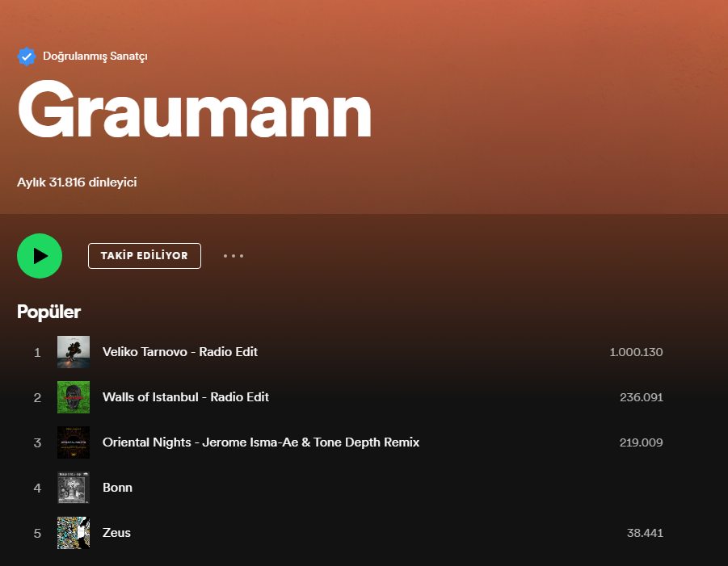
Task: Click the Graumann artist name heading
Action: point(194,111)
